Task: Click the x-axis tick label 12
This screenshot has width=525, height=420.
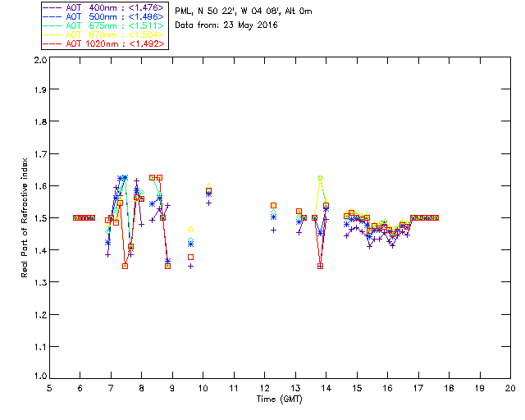Action: (264, 388)
